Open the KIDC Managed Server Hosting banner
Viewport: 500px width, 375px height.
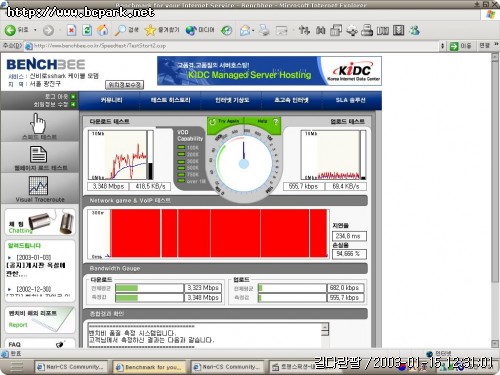tap(269, 71)
